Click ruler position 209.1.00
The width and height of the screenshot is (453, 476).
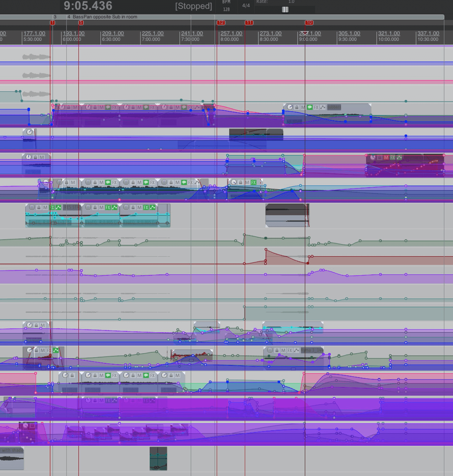113,33
